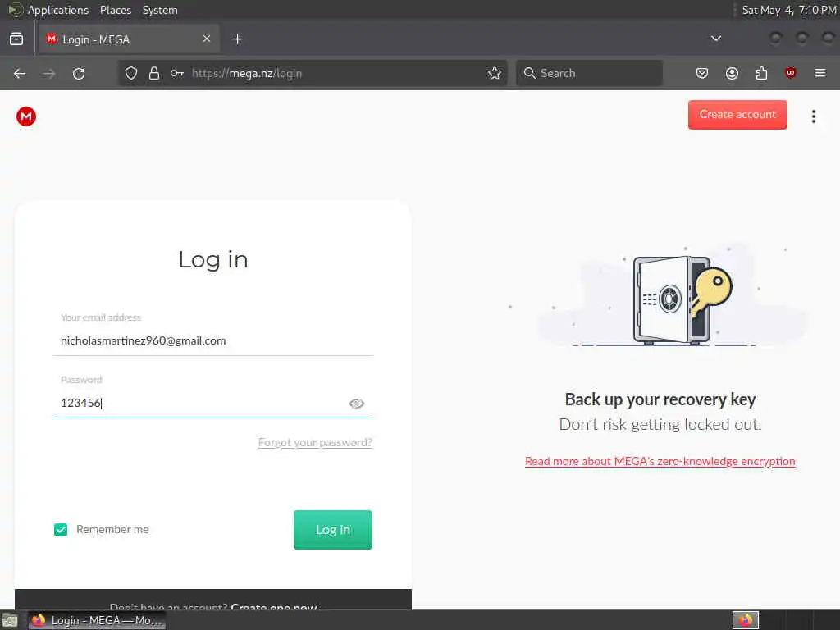Open the Places menu
The image size is (840, 630).
pyautogui.click(x=116, y=10)
